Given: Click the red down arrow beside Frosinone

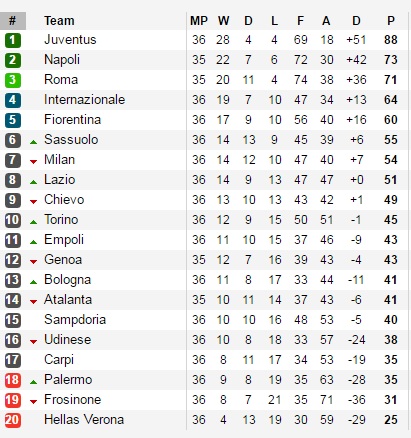Looking at the screenshot, I should [33, 402].
